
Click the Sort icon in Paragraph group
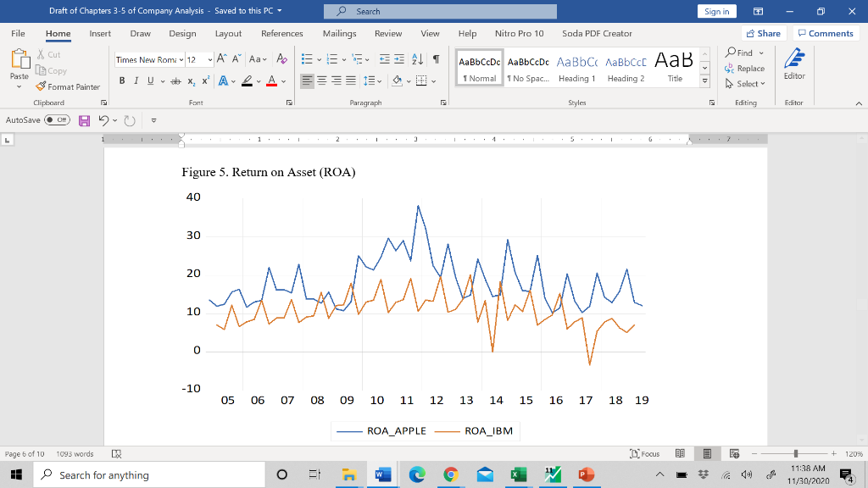point(419,58)
